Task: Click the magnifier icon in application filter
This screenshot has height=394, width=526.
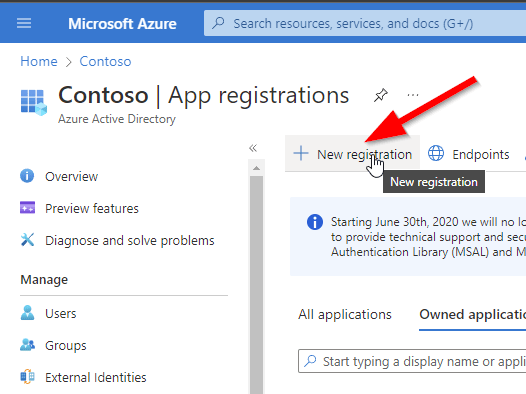Action: coord(310,361)
